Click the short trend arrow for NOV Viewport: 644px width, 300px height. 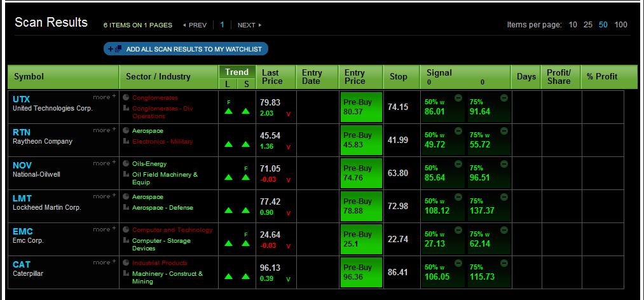tap(245, 177)
